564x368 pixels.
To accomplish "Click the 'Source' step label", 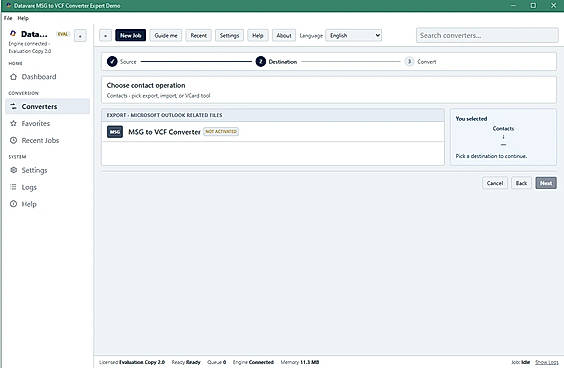I will (128, 62).
